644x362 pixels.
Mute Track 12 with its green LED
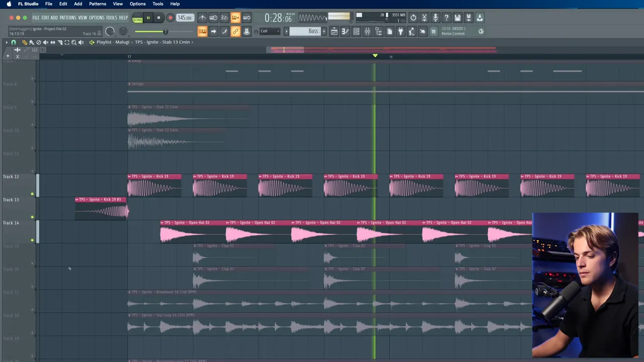coord(32,194)
